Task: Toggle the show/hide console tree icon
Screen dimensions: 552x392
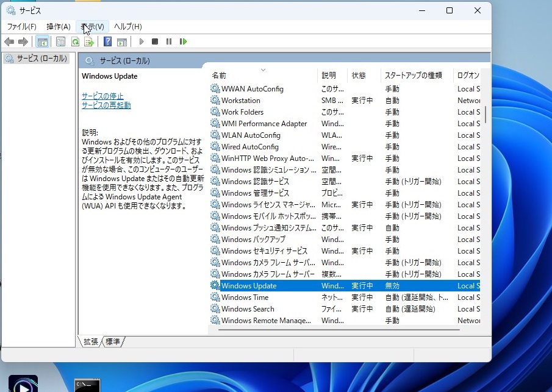Action: click(x=43, y=41)
